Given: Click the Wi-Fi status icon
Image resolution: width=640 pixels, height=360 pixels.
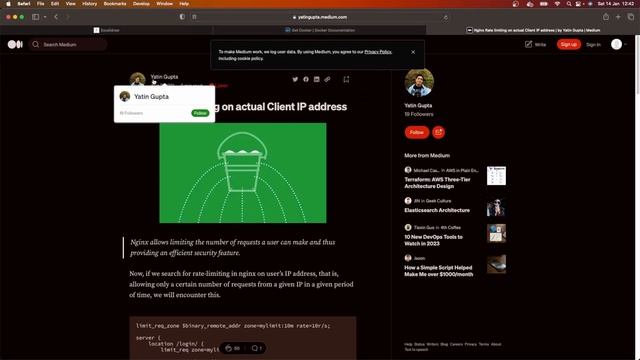Looking at the screenshot, I should (557, 4).
